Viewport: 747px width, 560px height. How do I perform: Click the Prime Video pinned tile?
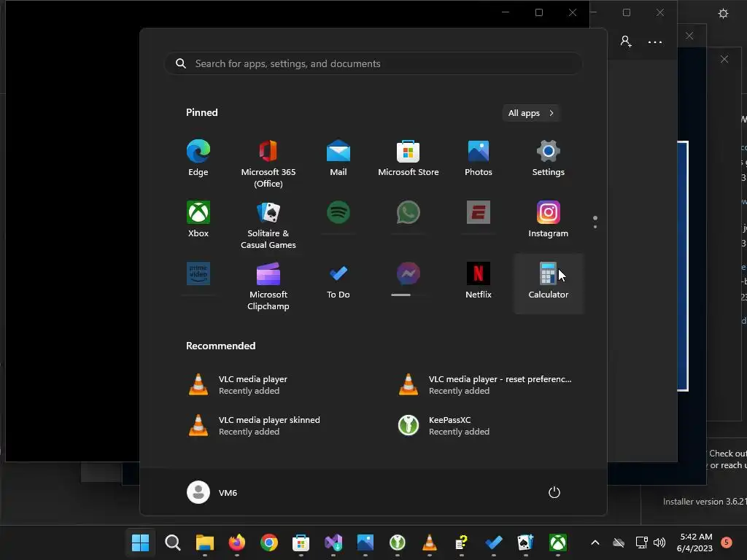pos(198,273)
